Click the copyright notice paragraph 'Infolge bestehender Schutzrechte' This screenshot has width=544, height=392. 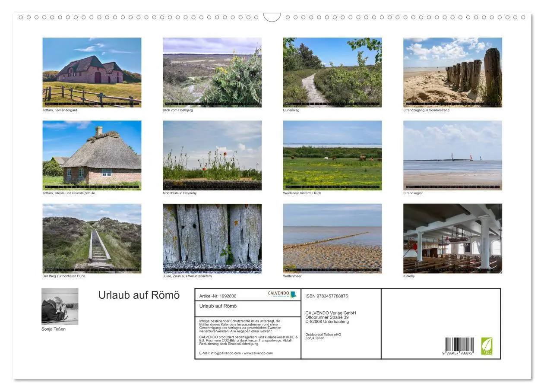pyautogui.click(x=240, y=326)
